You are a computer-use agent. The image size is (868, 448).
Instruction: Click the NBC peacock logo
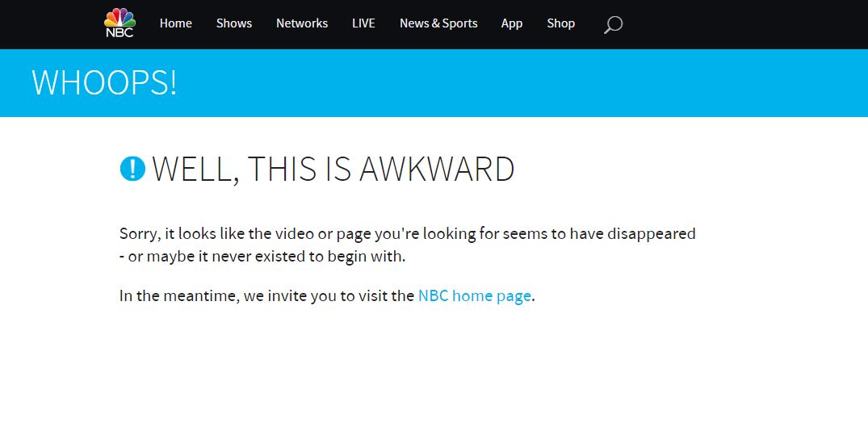(x=120, y=18)
